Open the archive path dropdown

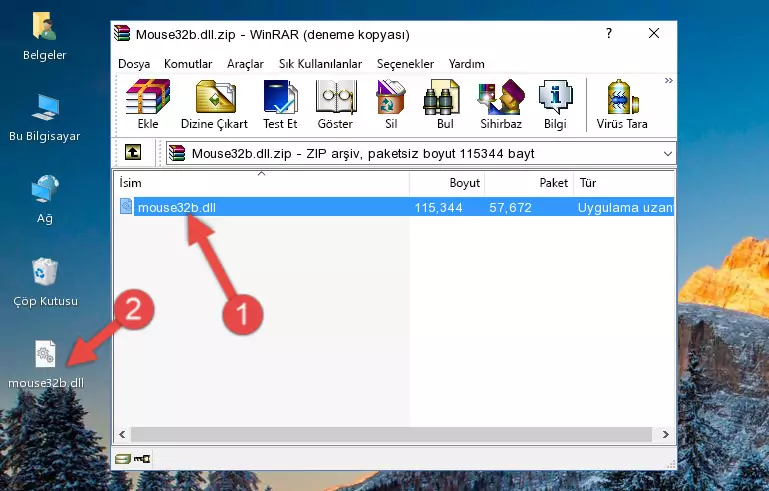coord(667,154)
